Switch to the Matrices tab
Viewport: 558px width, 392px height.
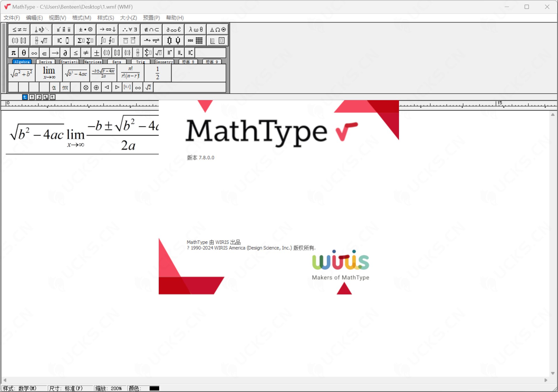coord(93,62)
